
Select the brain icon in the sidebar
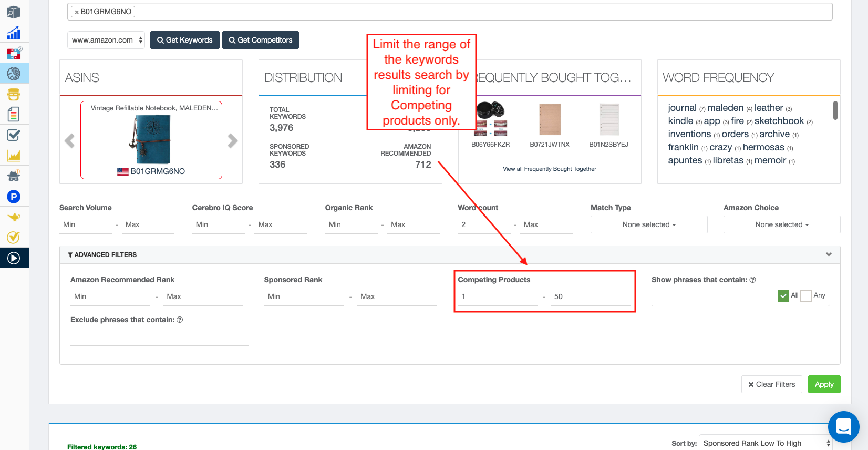coord(14,74)
